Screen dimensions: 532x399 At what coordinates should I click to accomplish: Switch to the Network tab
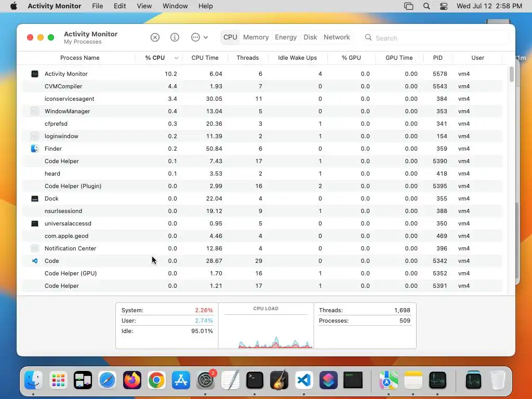pos(337,37)
